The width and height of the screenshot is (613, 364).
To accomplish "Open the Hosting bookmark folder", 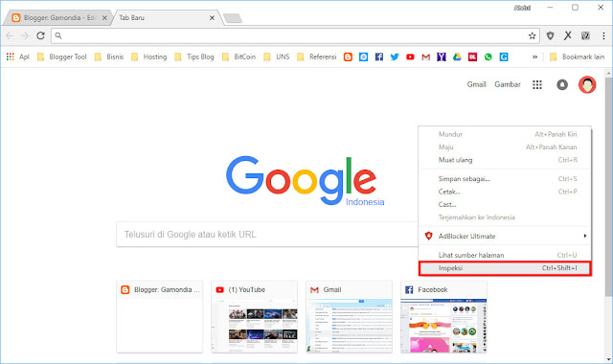I will pyautogui.click(x=149, y=57).
